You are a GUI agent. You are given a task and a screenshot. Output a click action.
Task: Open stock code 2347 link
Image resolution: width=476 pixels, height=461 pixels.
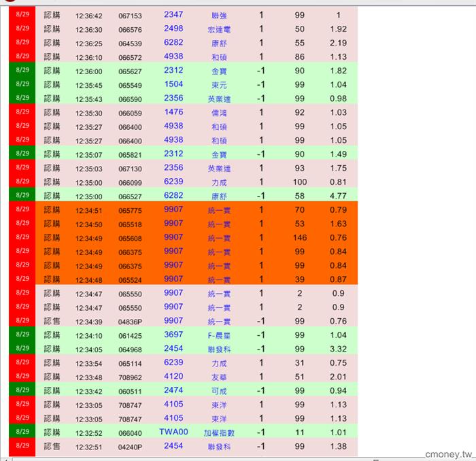(x=173, y=14)
